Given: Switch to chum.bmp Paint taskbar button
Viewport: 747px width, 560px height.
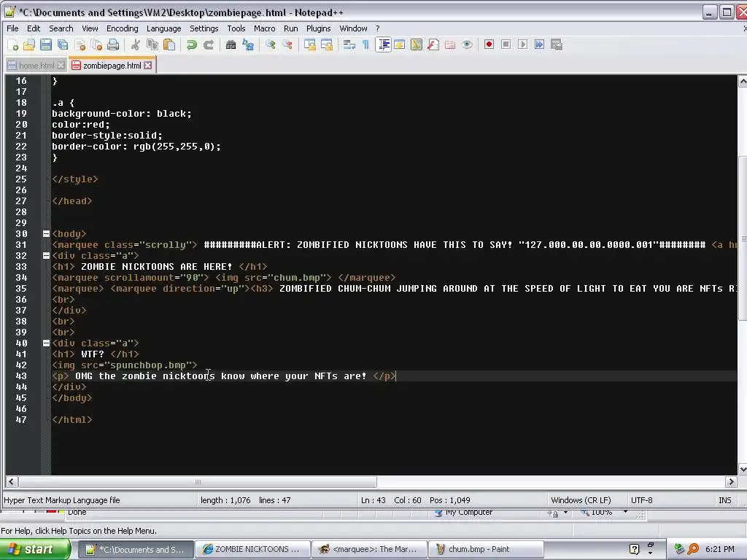Looking at the screenshot, I should 485,549.
